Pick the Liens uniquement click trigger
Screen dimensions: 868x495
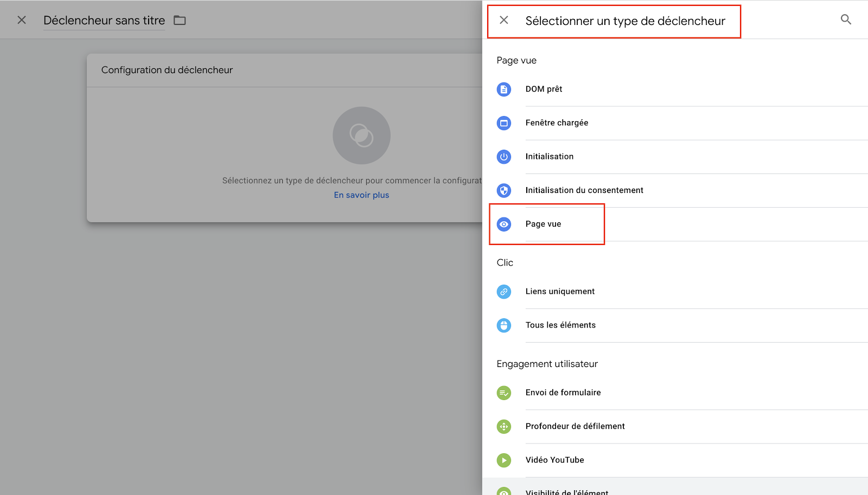pos(675,292)
